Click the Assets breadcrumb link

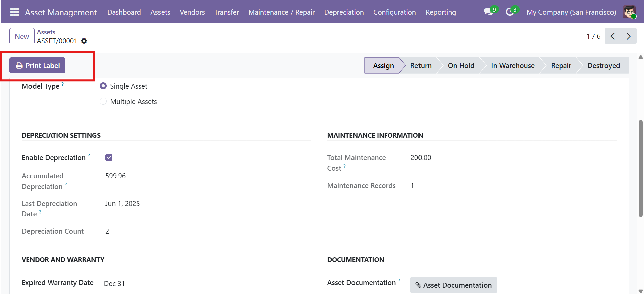(46, 32)
